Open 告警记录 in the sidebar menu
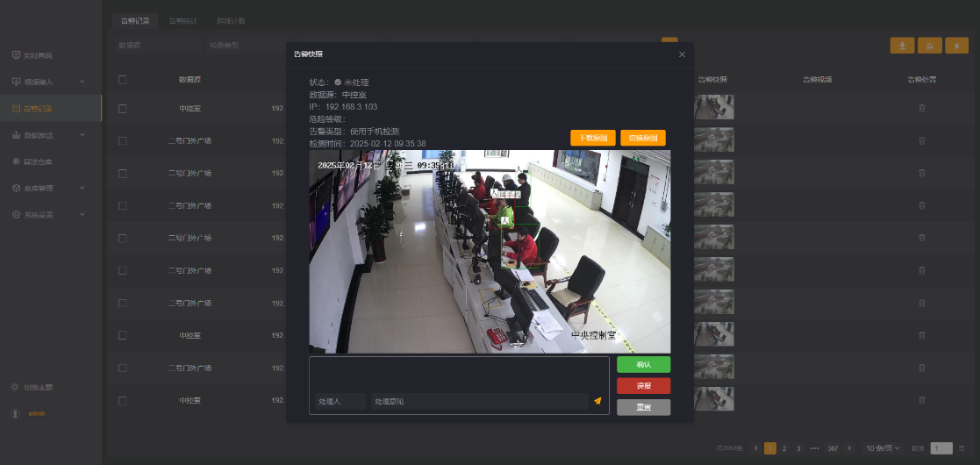 pyautogui.click(x=51, y=108)
